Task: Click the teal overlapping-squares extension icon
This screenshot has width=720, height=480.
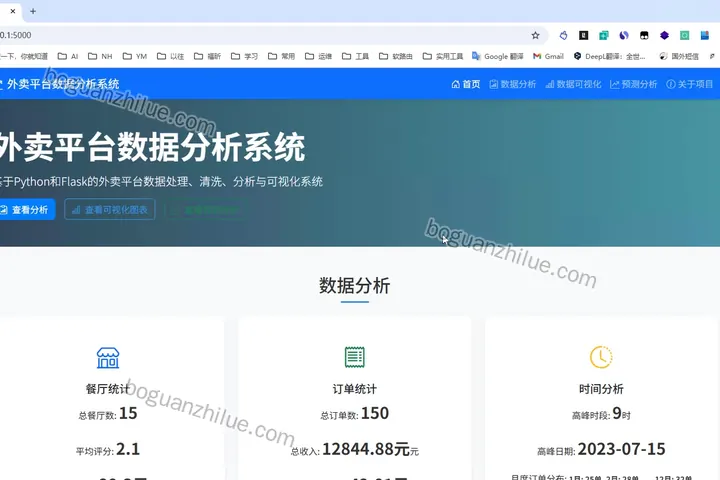Action: tap(604, 35)
